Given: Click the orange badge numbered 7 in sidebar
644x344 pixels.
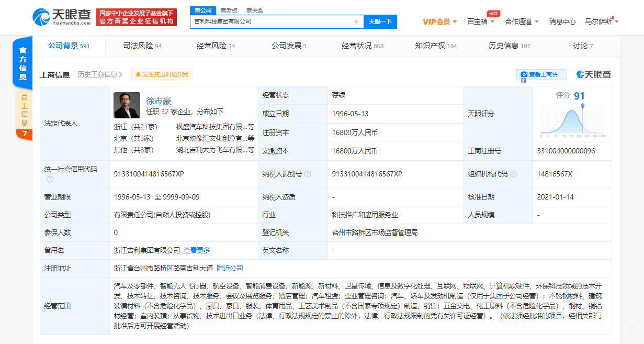Looking at the screenshot, I should click(x=24, y=134).
